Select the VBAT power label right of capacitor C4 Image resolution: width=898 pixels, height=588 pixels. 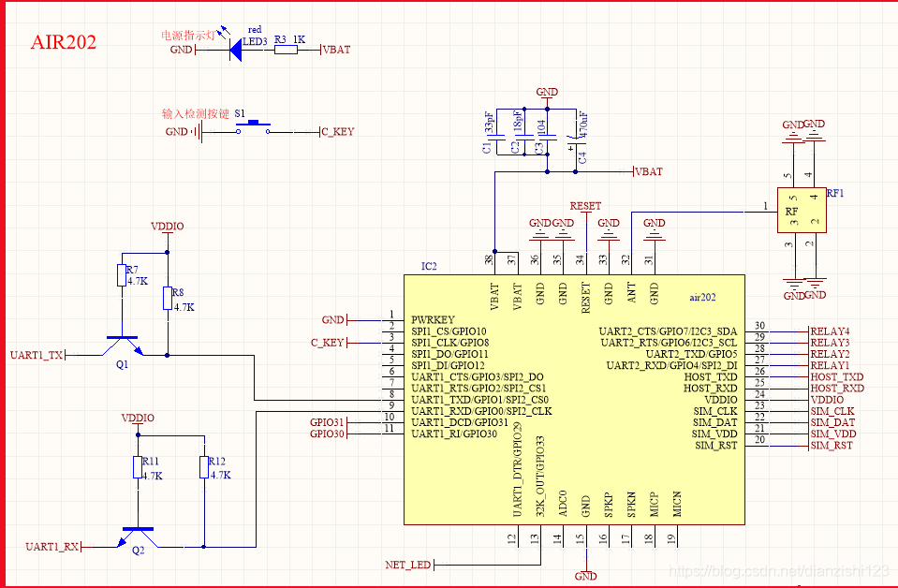(649, 171)
